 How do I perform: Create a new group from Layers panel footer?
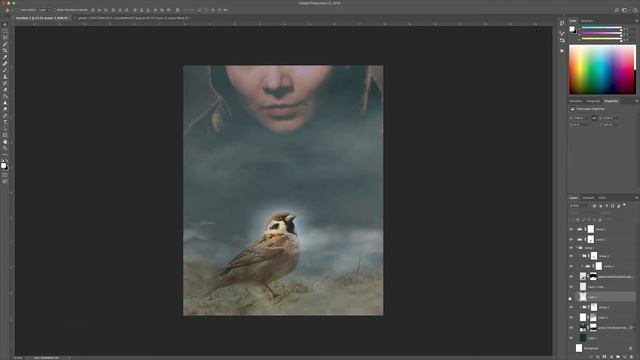(618, 357)
